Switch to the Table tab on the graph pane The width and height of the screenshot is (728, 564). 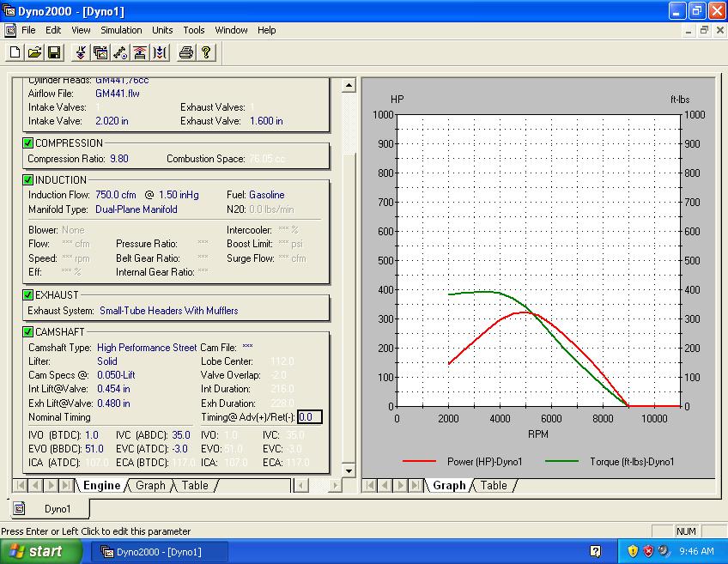point(494,485)
